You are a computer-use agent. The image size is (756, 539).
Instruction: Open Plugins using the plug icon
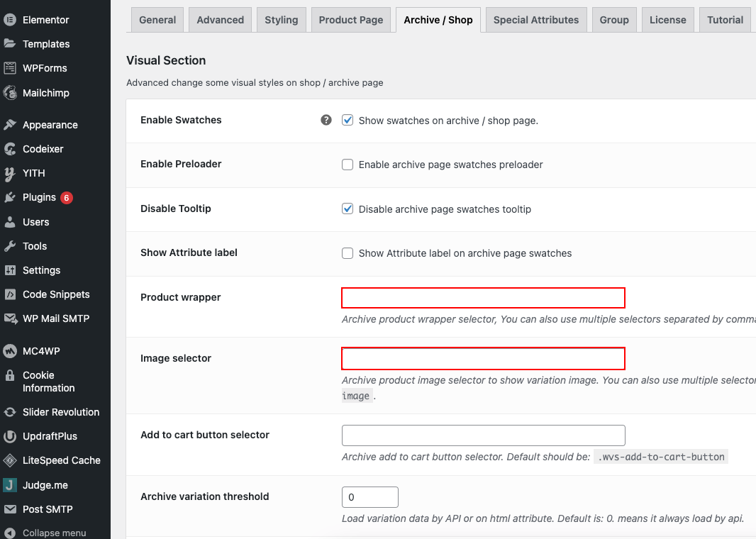pos(10,198)
